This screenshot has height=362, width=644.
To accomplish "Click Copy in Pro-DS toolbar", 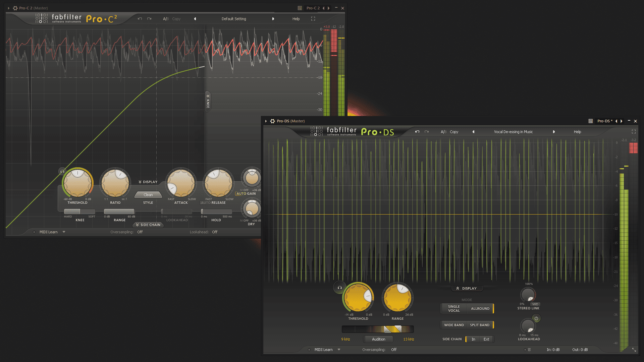I will click(x=454, y=132).
